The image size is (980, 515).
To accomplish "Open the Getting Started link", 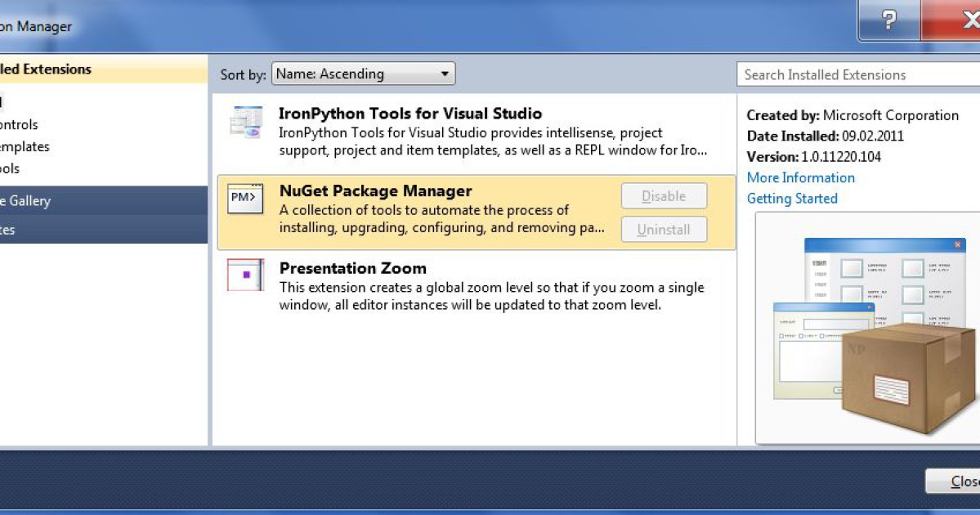I will coord(792,198).
